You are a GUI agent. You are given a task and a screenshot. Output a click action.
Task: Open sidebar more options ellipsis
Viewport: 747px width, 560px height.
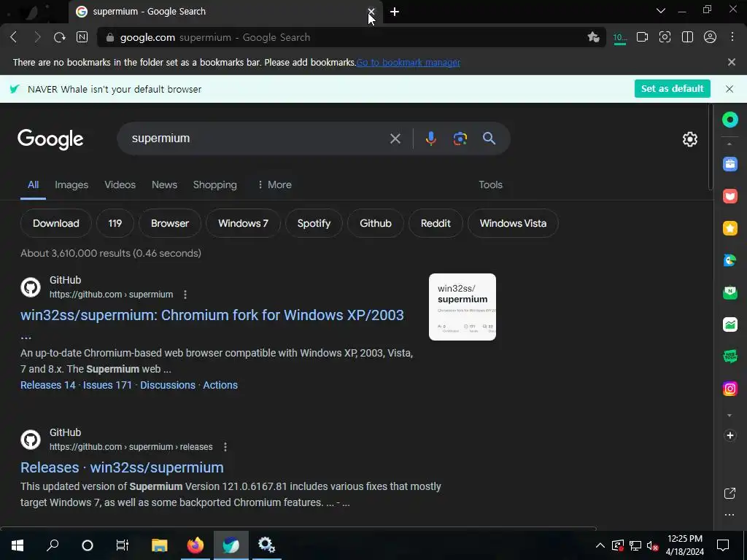click(x=729, y=515)
